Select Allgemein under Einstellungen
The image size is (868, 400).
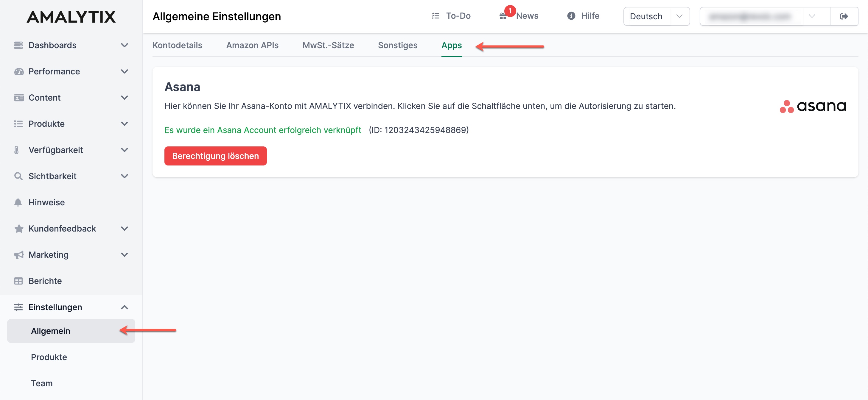(x=71, y=331)
